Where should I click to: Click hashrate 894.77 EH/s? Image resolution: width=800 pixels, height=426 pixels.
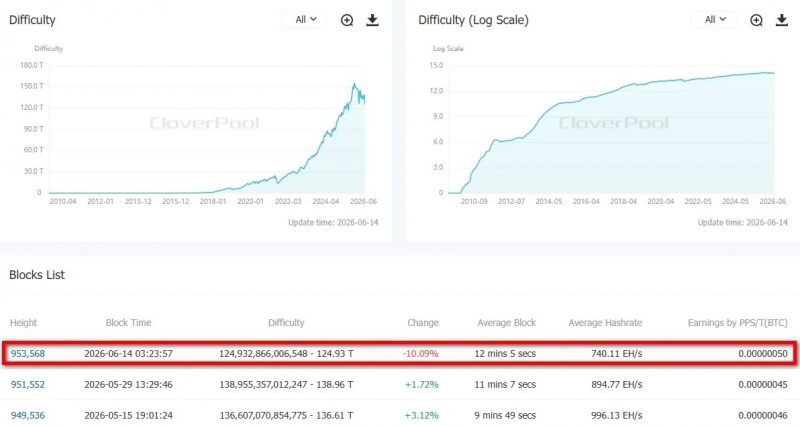617,385
